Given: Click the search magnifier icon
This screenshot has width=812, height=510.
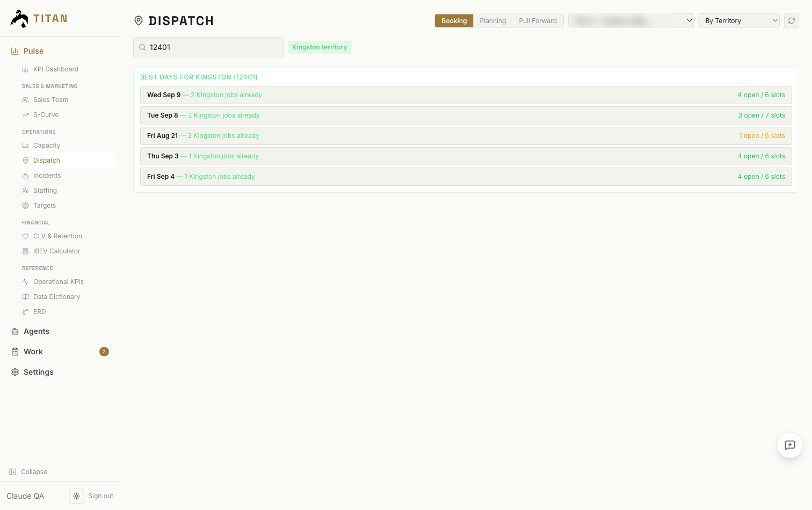Looking at the screenshot, I should 142,47.
